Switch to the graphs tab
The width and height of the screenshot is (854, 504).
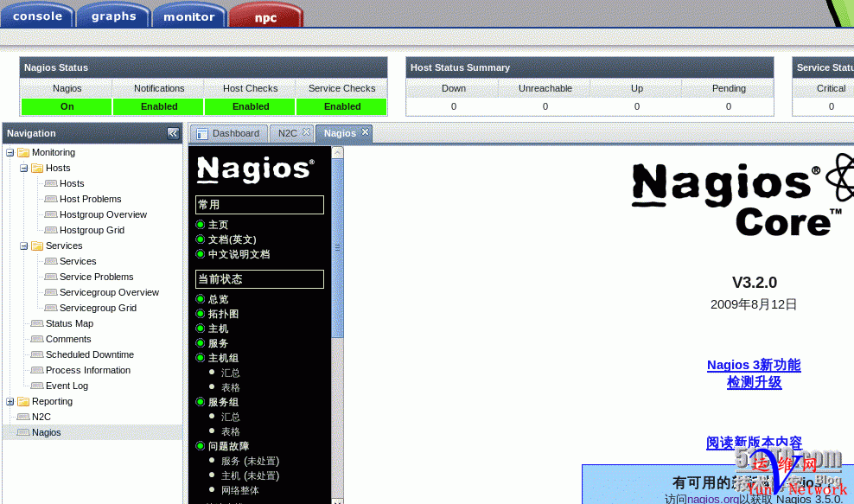coord(114,16)
